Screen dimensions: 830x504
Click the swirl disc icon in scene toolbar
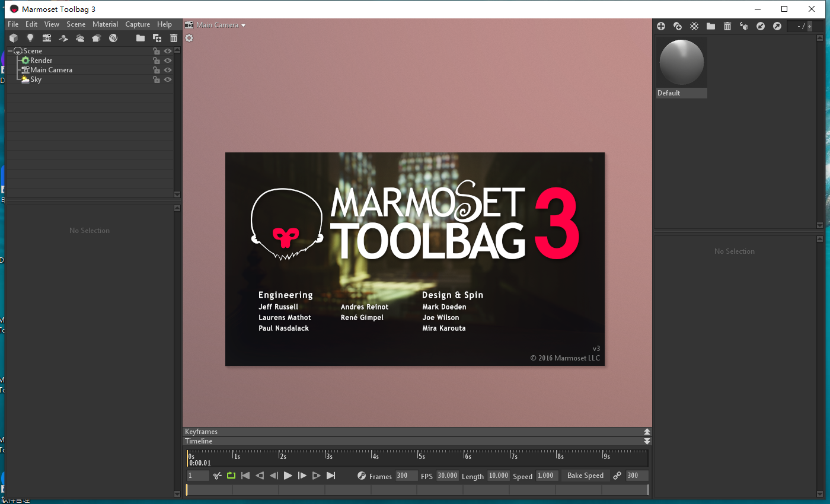coord(113,38)
